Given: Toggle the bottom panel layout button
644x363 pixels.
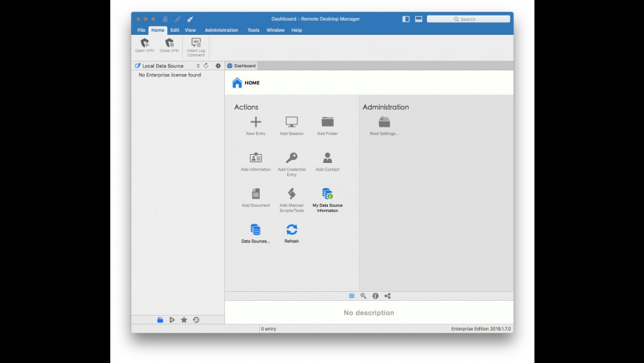Looking at the screenshot, I should tap(418, 19).
